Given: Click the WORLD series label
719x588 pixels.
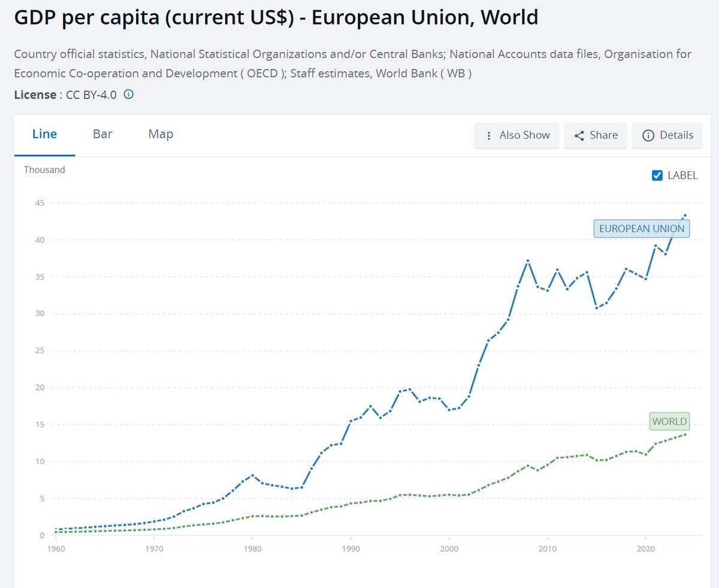Looking at the screenshot, I should coord(669,422).
